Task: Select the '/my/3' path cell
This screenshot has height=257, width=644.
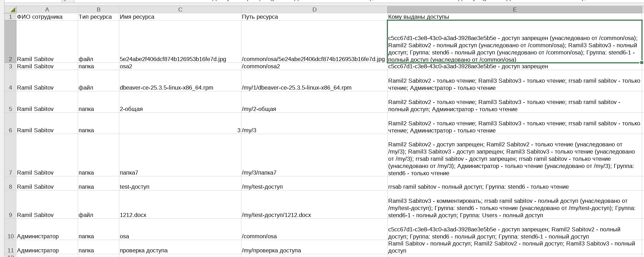Action: [x=314, y=123]
